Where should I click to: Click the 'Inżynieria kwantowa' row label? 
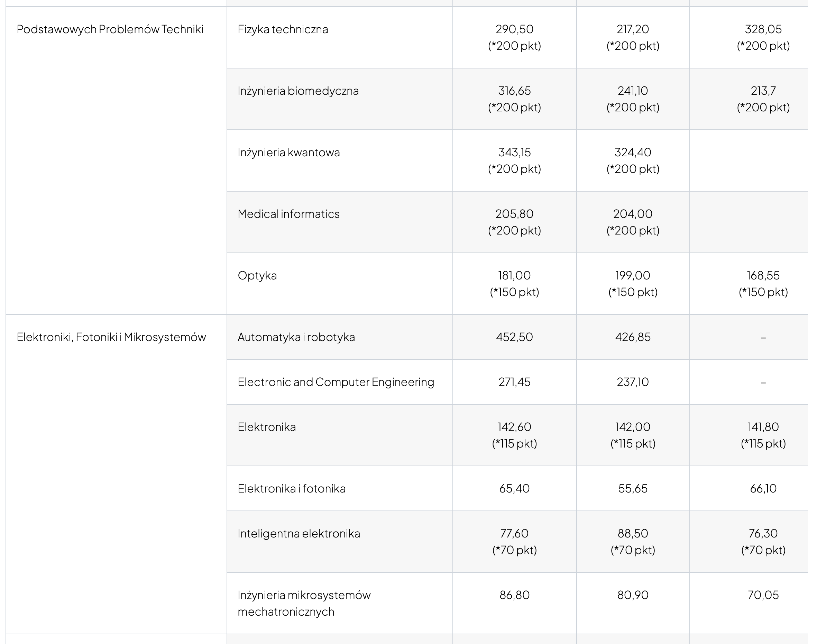click(288, 152)
